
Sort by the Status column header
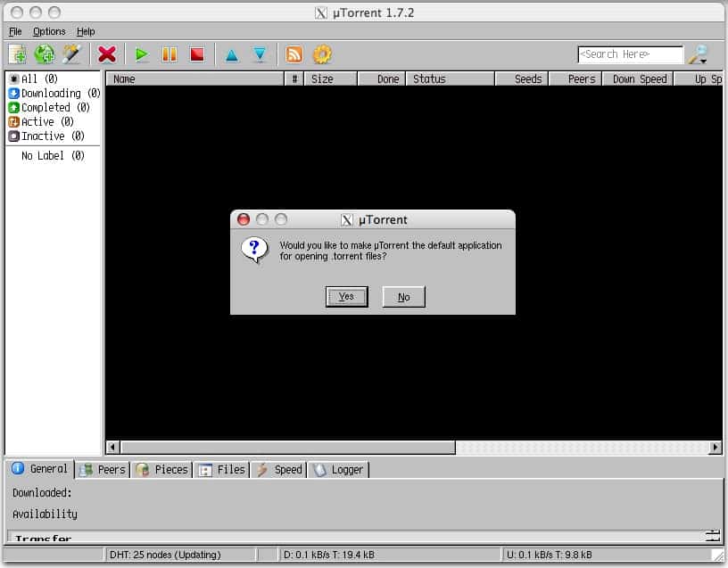point(451,78)
